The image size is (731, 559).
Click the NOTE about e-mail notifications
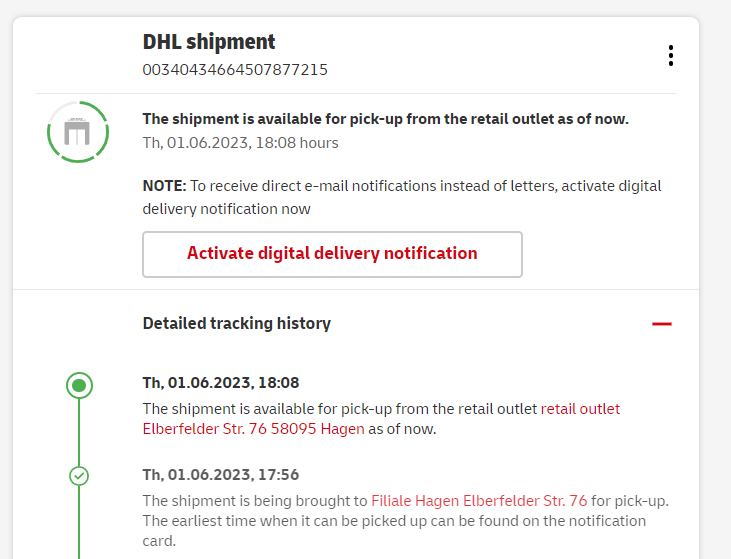point(401,197)
